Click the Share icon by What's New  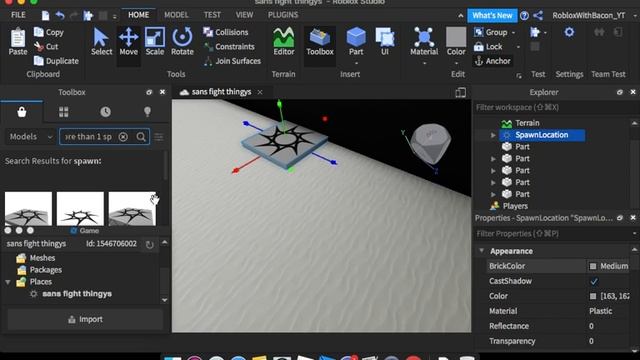click(538, 16)
